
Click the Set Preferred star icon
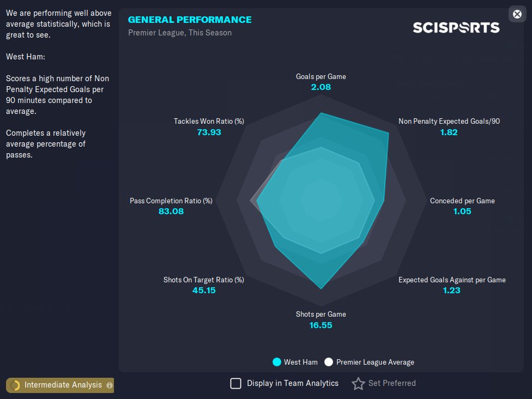point(358,384)
